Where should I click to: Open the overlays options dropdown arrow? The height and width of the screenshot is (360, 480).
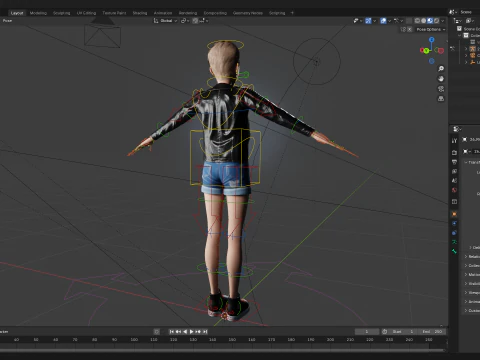pyautogui.click(x=389, y=21)
